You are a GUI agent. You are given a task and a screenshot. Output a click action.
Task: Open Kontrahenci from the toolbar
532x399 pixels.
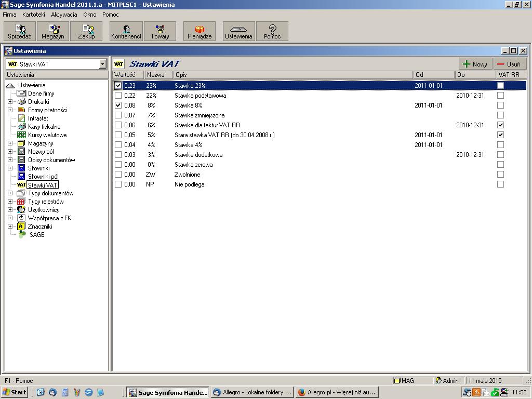[126, 32]
